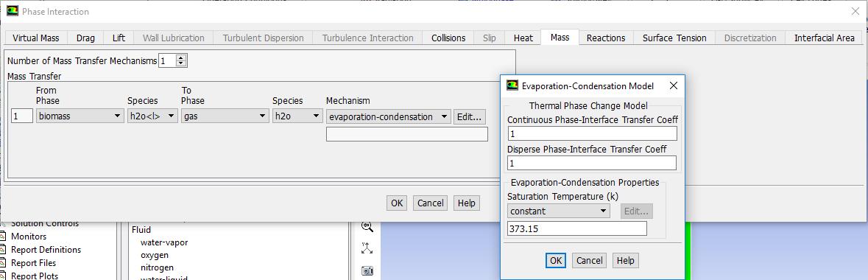Click the Phase Interaction window title icon
This screenshot has width=868, height=280.
13,11
